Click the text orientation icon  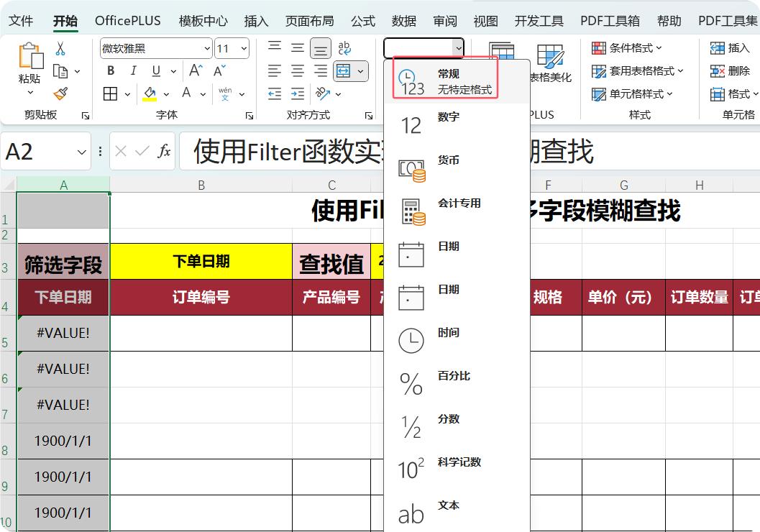pos(323,93)
